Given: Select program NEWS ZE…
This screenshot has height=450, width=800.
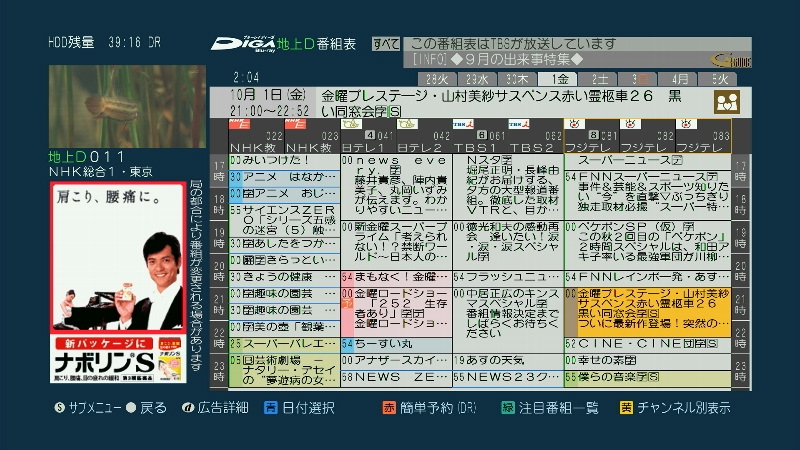Looking at the screenshot, I should pyautogui.click(x=396, y=378).
